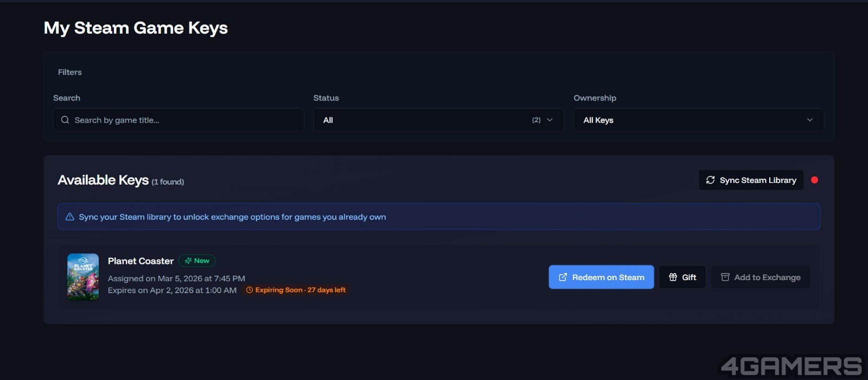Click the gift box icon
This screenshot has height=380, width=868.
point(673,277)
